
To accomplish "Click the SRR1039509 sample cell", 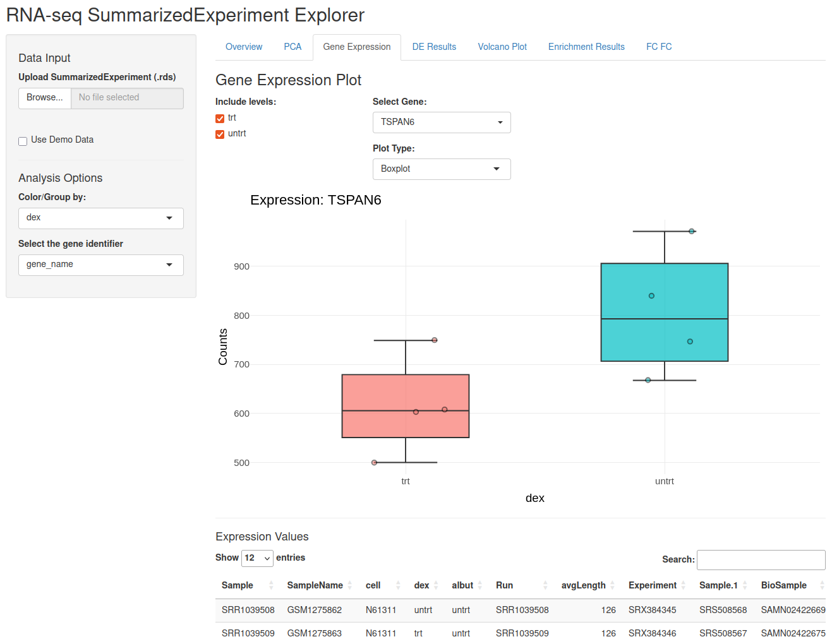I will 248,633.
